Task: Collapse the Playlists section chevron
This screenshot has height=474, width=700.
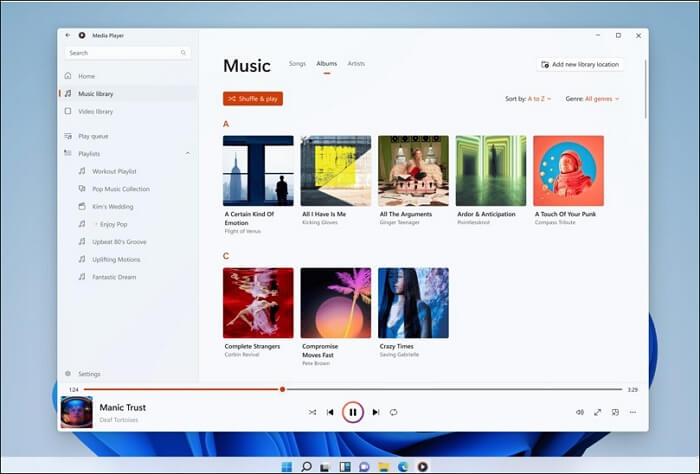Action: click(188, 154)
